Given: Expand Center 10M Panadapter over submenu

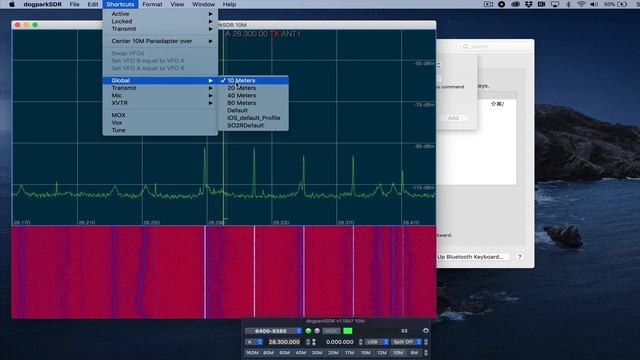Looking at the screenshot, I should pyautogui.click(x=160, y=41).
